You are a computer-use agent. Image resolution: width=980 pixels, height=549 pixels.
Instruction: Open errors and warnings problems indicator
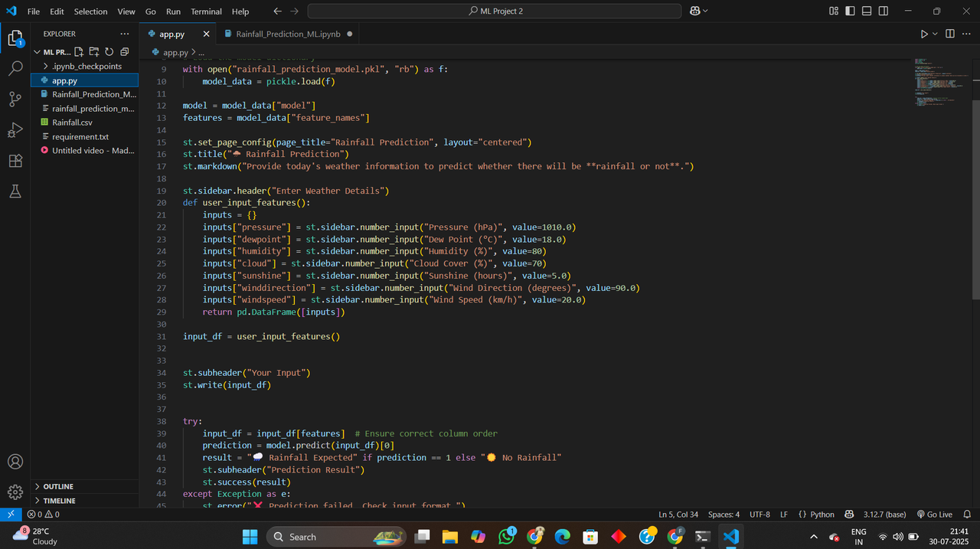click(x=43, y=515)
